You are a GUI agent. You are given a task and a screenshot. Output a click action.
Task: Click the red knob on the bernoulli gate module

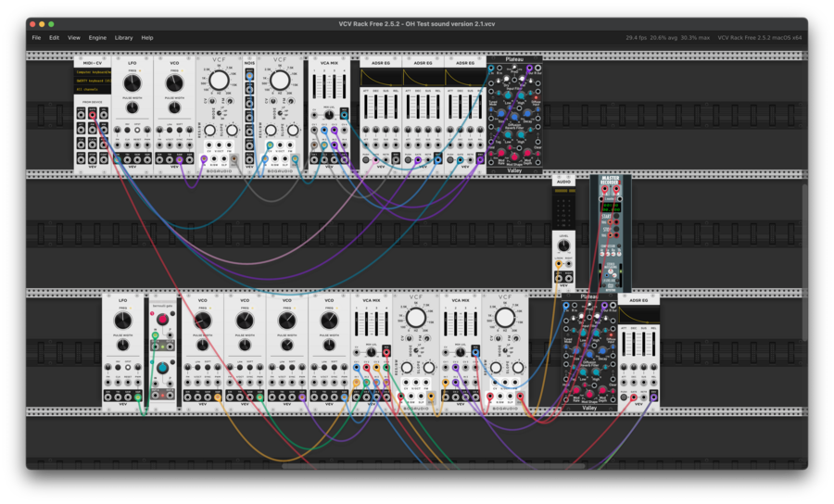163,320
